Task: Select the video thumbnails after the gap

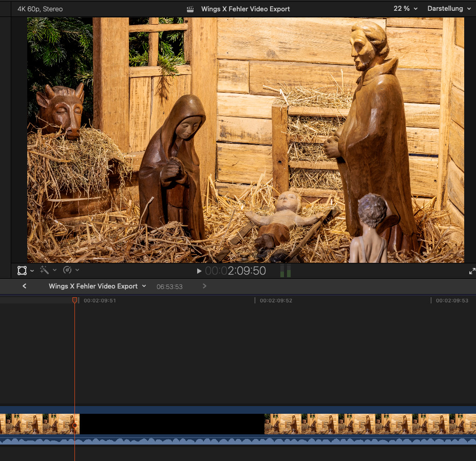Action: (x=370, y=424)
